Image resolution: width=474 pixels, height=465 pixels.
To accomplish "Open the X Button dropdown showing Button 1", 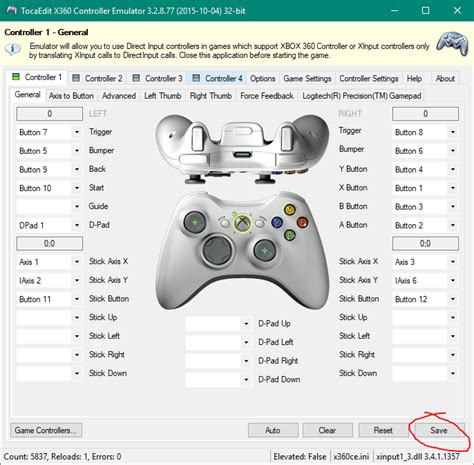I will [x=425, y=188].
